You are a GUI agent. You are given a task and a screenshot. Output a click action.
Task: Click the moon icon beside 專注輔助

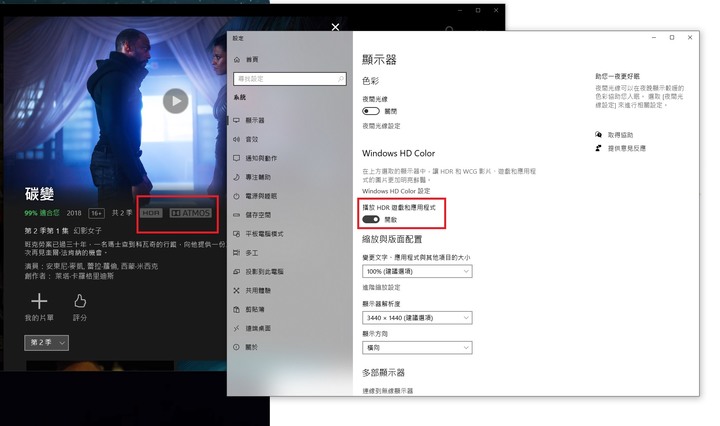[x=236, y=177]
